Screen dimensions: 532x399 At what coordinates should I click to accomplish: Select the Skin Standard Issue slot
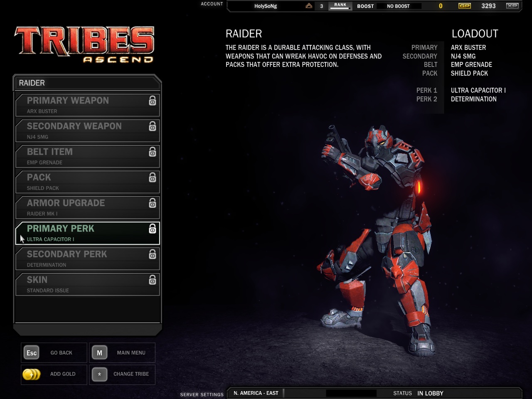pyautogui.click(x=87, y=284)
